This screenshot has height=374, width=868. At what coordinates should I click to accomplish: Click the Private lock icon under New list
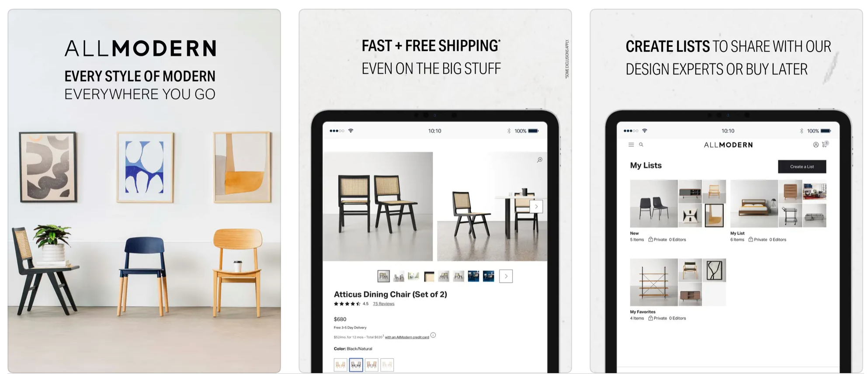650,239
